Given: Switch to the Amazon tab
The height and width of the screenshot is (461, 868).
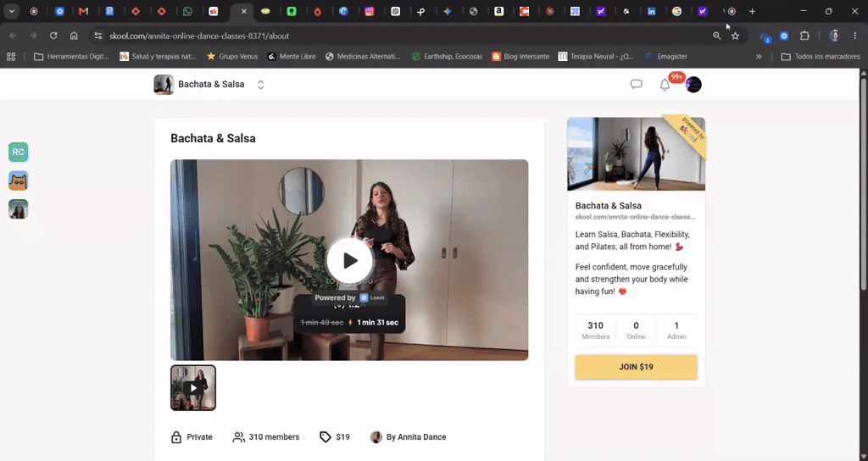Looking at the screenshot, I should tap(498, 11).
